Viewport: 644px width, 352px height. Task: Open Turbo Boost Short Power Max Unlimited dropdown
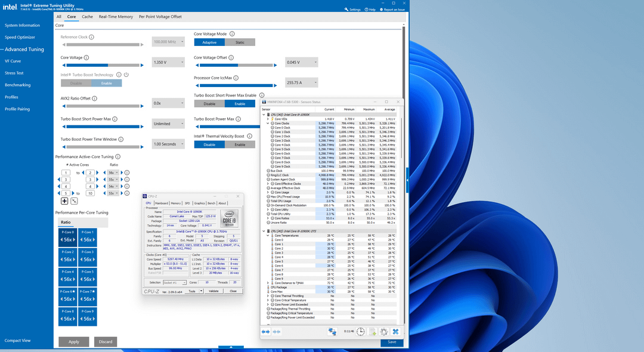(x=168, y=123)
